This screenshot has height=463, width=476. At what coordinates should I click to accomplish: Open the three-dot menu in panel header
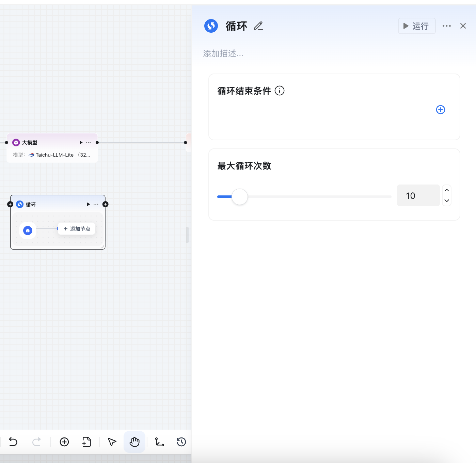447,26
